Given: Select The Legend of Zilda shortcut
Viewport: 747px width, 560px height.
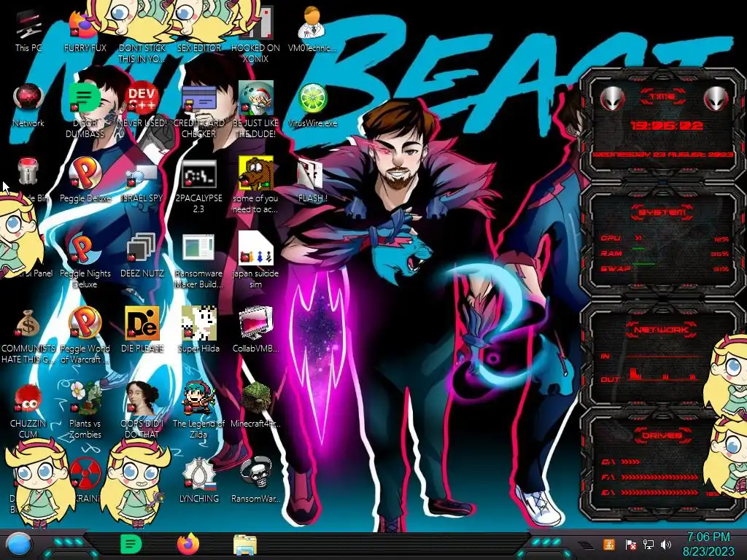Looking at the screenshot, I should tap(198, 411).
